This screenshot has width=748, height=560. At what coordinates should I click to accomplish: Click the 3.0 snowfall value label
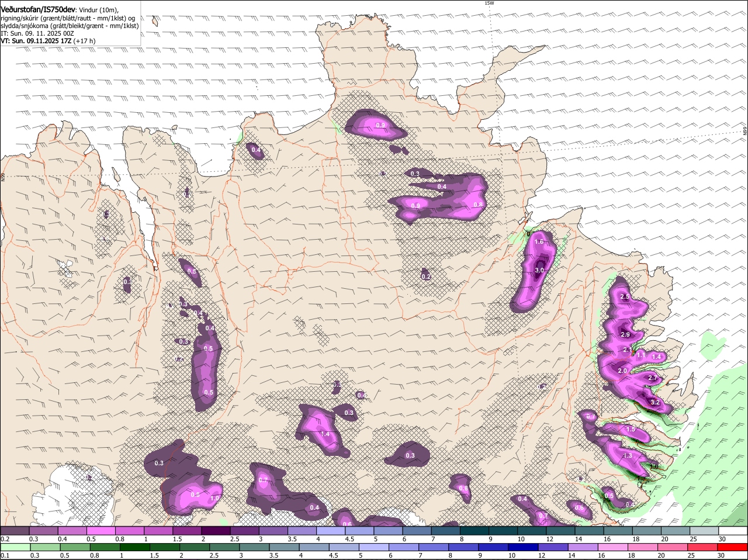pos(539,270)
